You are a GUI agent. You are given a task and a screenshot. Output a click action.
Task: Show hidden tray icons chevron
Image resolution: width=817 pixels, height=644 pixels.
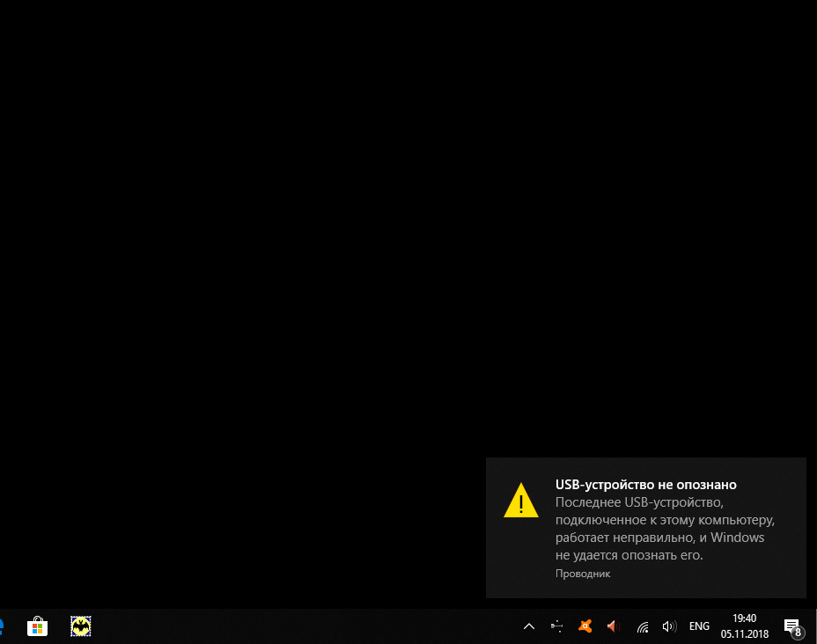[x=529, y=626]
